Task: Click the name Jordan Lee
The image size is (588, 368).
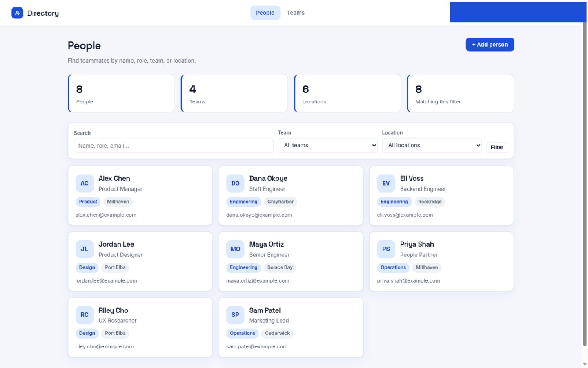Action: [x=116, y=244]
